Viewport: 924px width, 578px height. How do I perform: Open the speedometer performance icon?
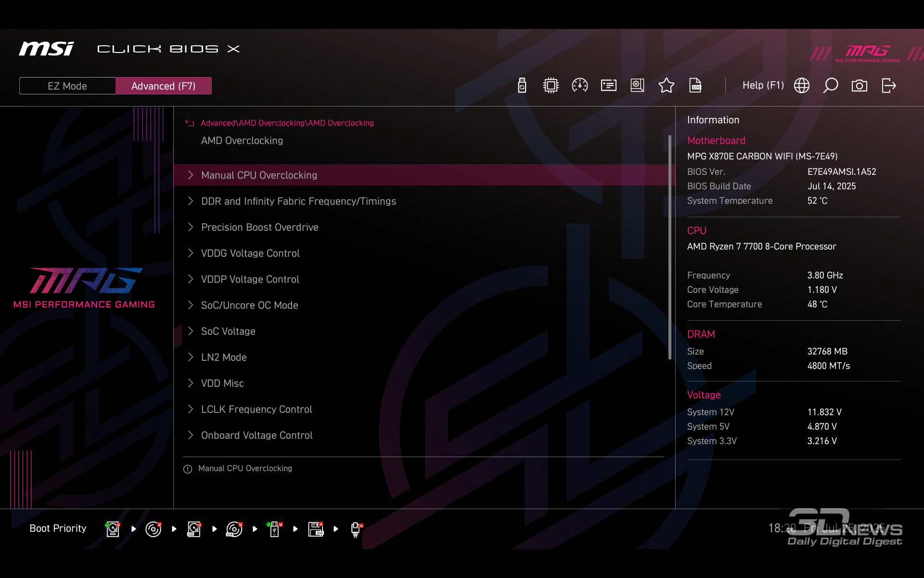click(580, 86)
